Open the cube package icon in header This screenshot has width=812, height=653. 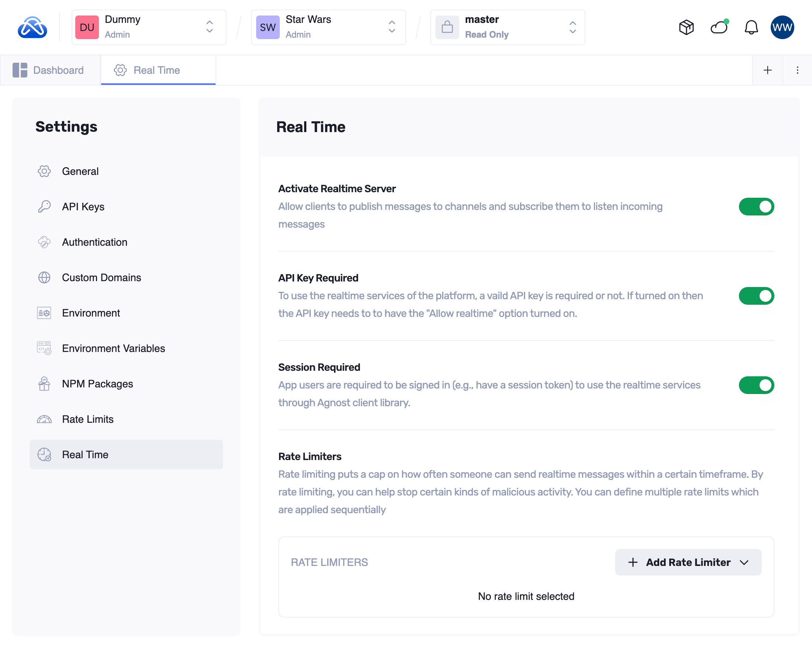coord(686,27)
